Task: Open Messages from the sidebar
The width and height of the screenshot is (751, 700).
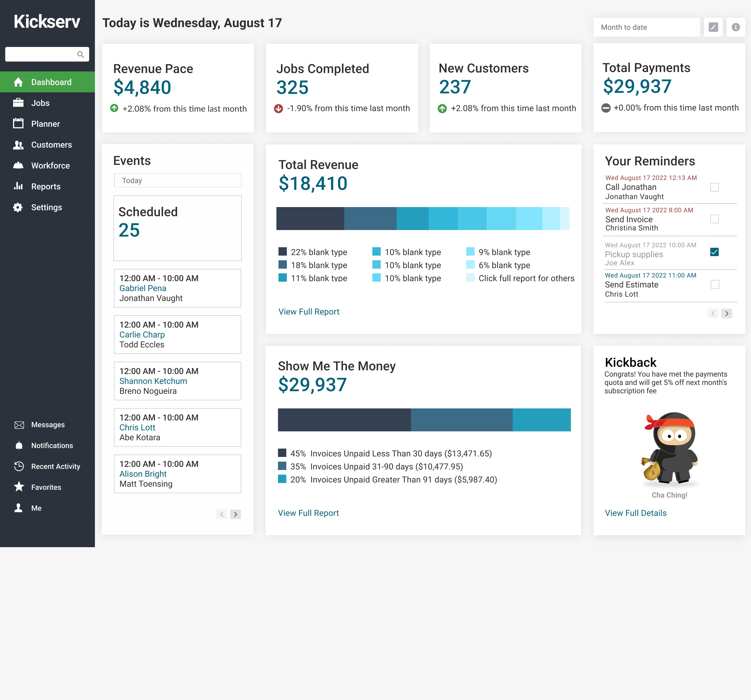Action: coord(48,425)
